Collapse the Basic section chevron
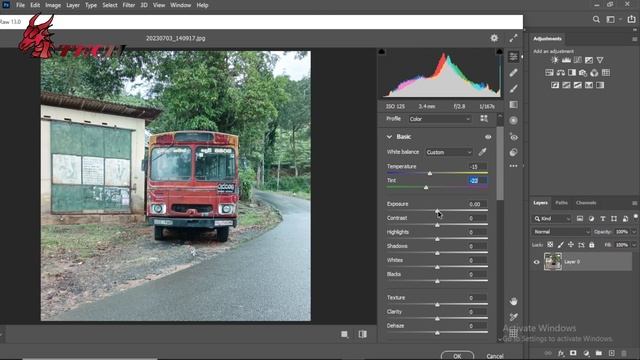Image resolution: width=640 pixels, height=360 pixels. 389,137
